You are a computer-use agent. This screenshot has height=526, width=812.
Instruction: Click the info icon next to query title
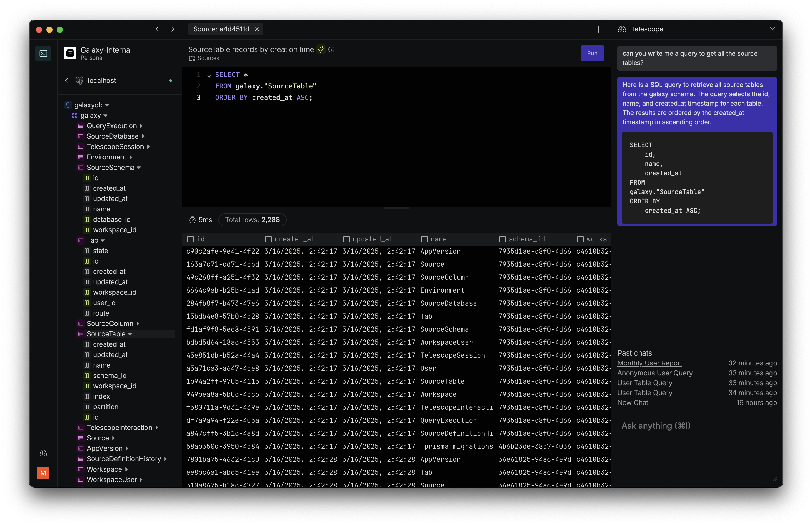pos(331,49)
